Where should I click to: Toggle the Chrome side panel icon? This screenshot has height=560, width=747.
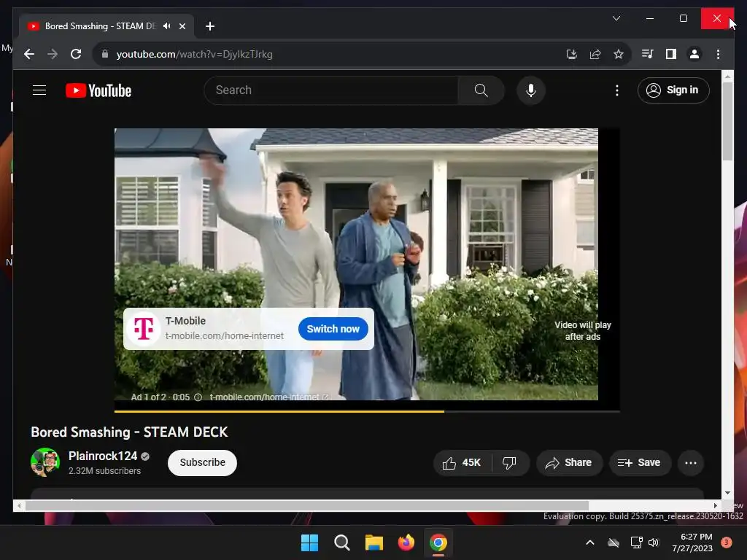point(671,54)
